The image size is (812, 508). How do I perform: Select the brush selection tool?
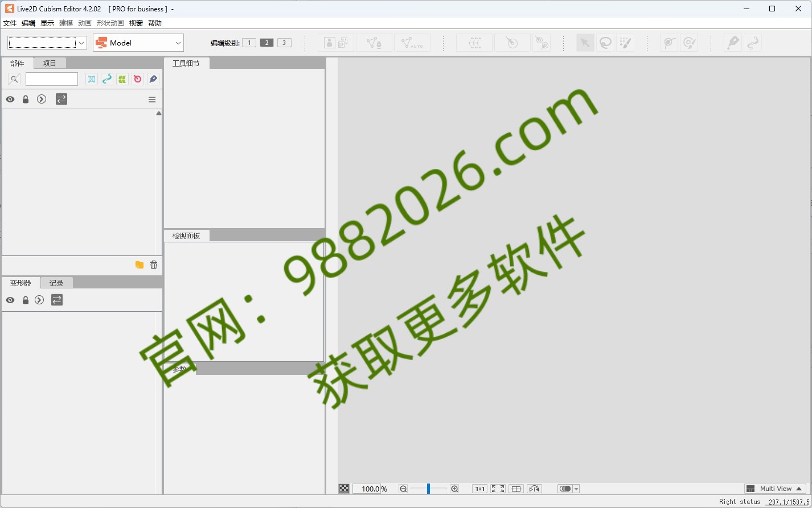pyautogui.click(x=625, y=43)
